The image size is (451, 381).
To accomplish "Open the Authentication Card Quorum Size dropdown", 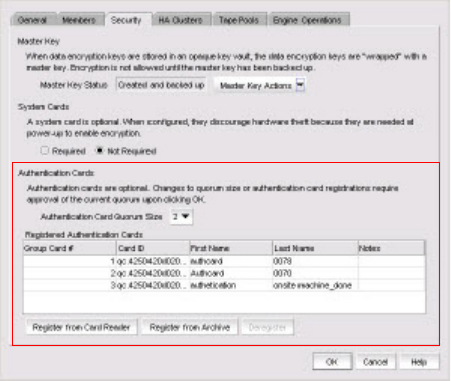I will click(181, 217).
